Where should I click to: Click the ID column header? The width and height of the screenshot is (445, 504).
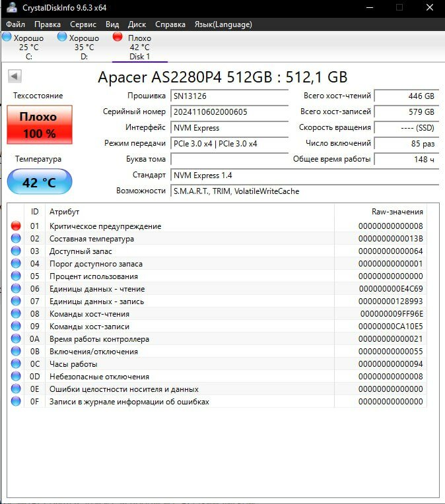[x=35, y=212]
